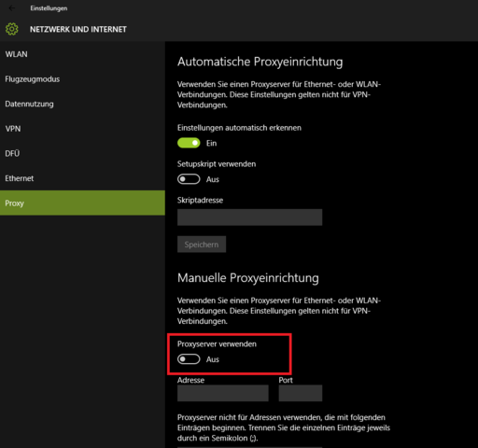
Task: Click the Manuelle Proxyeinrichtung heading
Action: click(x=248, y=278)
